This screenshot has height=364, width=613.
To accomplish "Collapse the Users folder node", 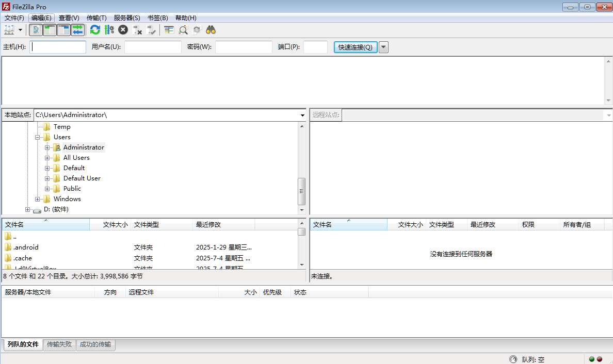I will (x=37, y=137).
